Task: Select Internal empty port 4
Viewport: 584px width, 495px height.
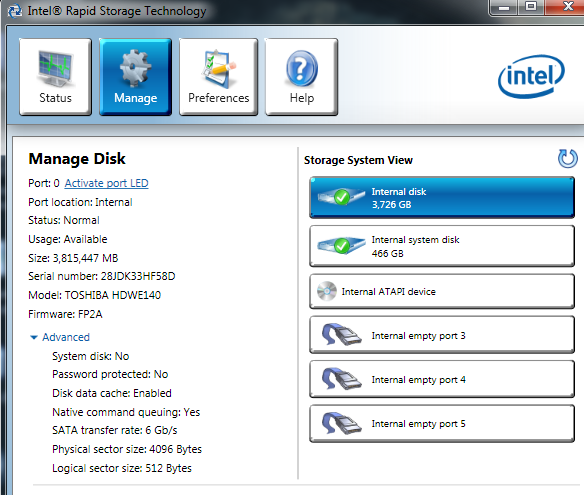Action: tap(442, 379)
